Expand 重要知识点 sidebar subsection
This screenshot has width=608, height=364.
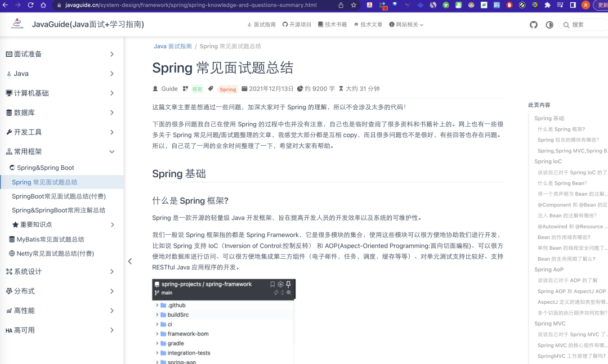62,224
